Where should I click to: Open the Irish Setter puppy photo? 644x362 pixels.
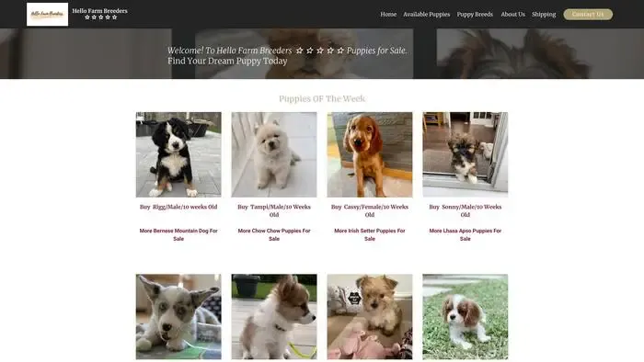pos(370,154)
